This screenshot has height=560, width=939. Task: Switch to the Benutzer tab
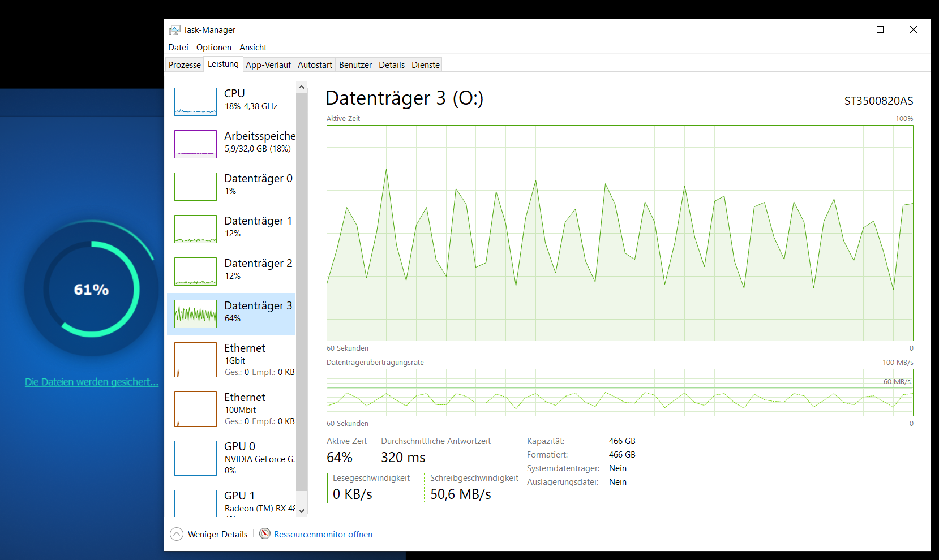coord(355,65)
